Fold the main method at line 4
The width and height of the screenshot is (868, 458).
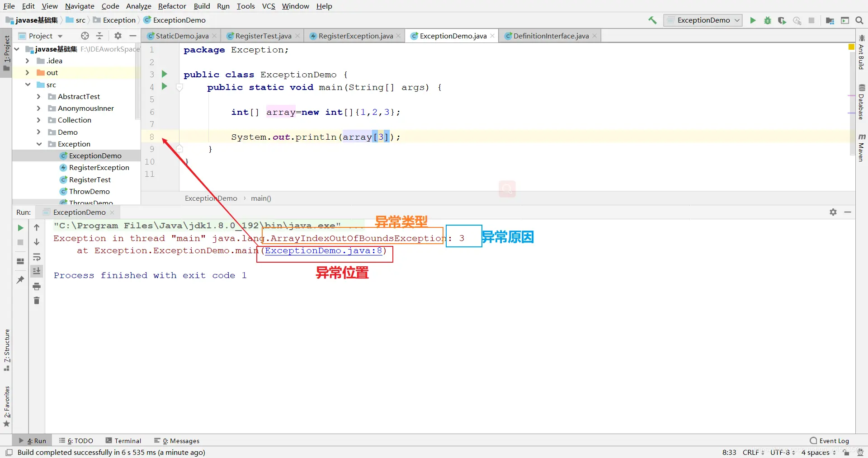pos(179,87)
